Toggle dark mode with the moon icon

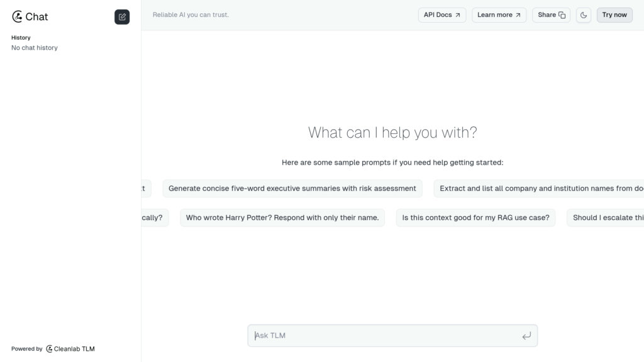pos(583,15)
